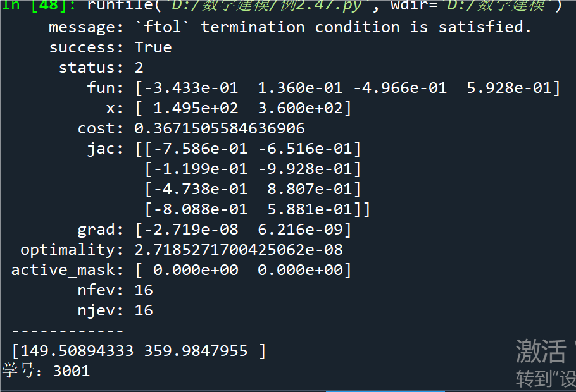Screen dimensions: 576x392
Task: Click the grad array line
Action: click(215, 230)
